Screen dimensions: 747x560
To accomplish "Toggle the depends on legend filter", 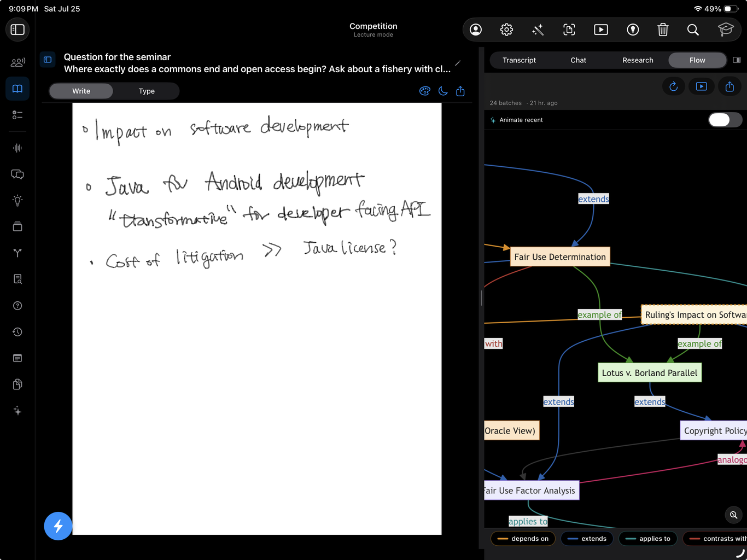I will pyautogui.click(x=523, y=539).
